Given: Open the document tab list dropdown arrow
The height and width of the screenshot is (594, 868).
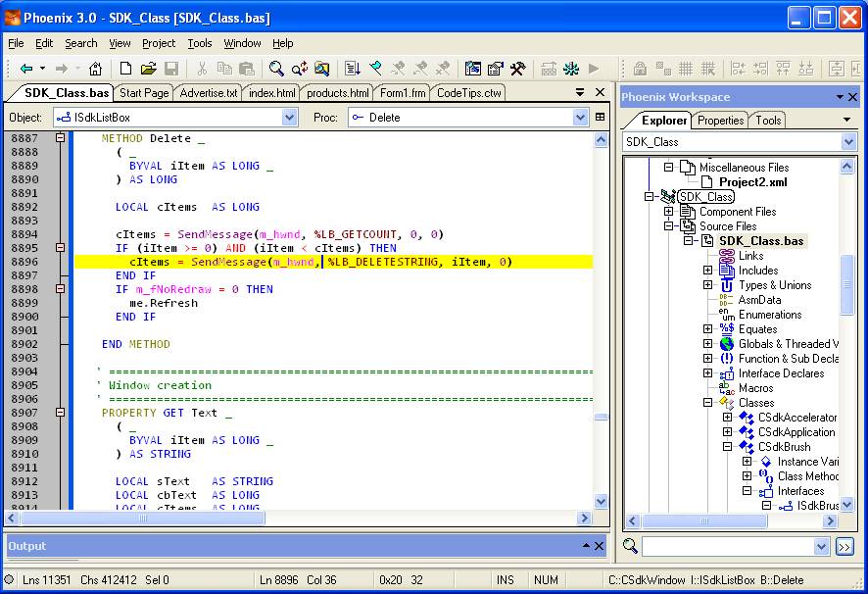Looking at the screenshot, I should point(580,92).
